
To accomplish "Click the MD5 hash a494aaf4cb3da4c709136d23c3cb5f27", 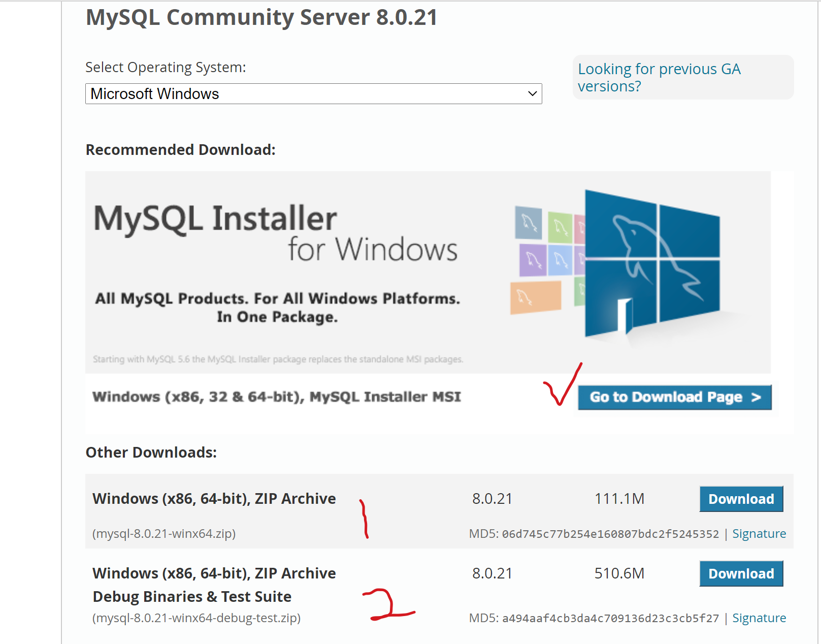I will click(x=611, y=619).
